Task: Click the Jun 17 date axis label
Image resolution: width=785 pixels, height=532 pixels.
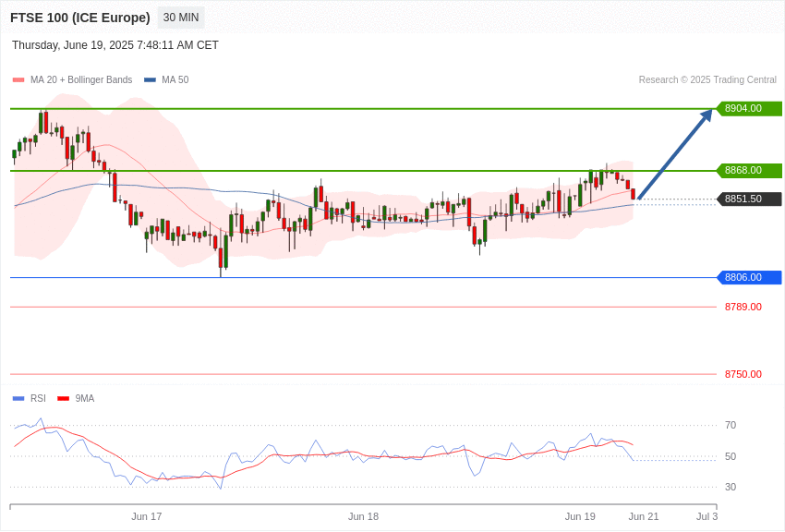Action: (147, 516)
